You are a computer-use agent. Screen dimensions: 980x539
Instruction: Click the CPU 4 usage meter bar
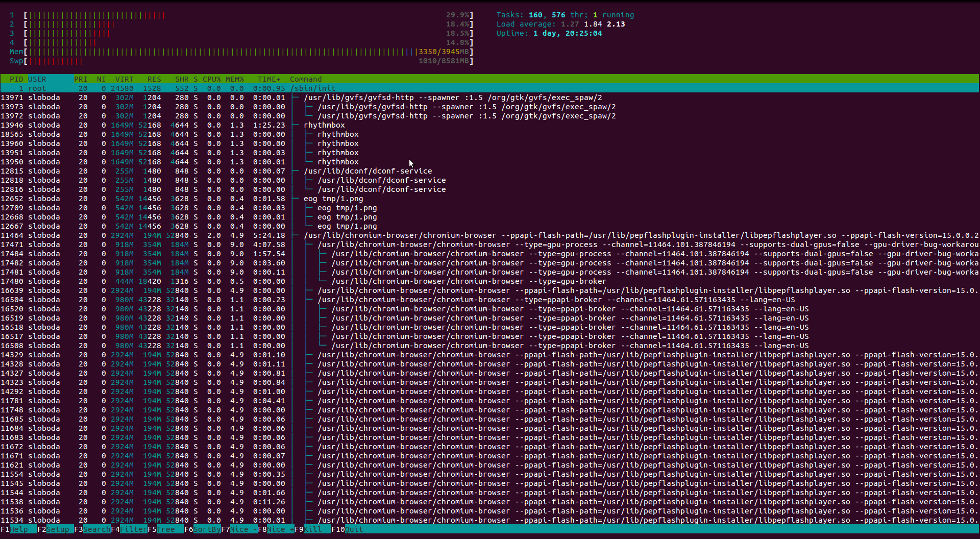tap(249, 42)
